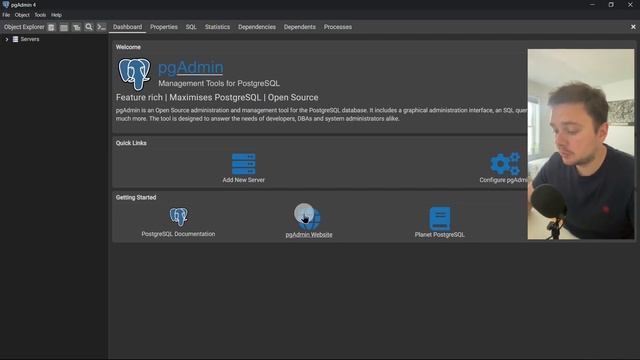
Task: Switch to the Statistics tab
Action: 217,27
